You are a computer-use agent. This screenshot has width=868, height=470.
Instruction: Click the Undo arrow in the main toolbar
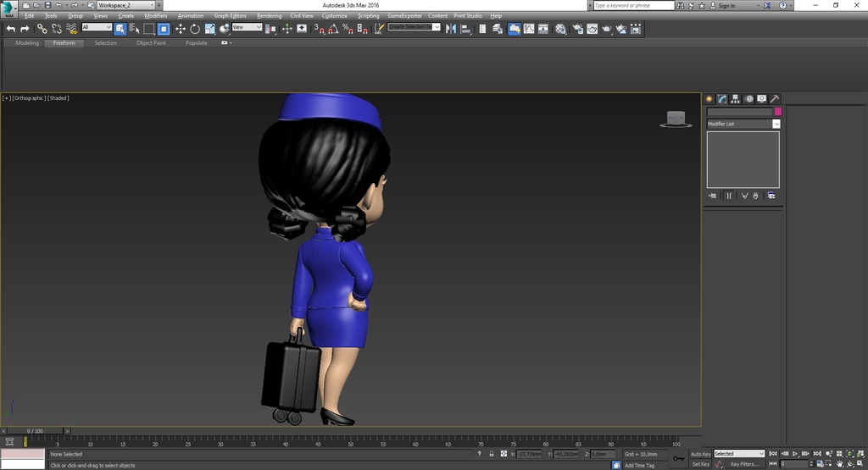[x=10, y=29]
